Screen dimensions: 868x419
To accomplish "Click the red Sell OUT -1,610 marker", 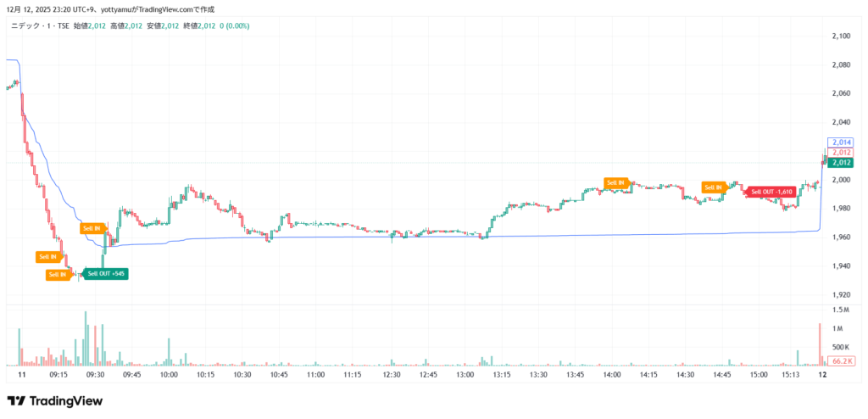I will (771, 191).
